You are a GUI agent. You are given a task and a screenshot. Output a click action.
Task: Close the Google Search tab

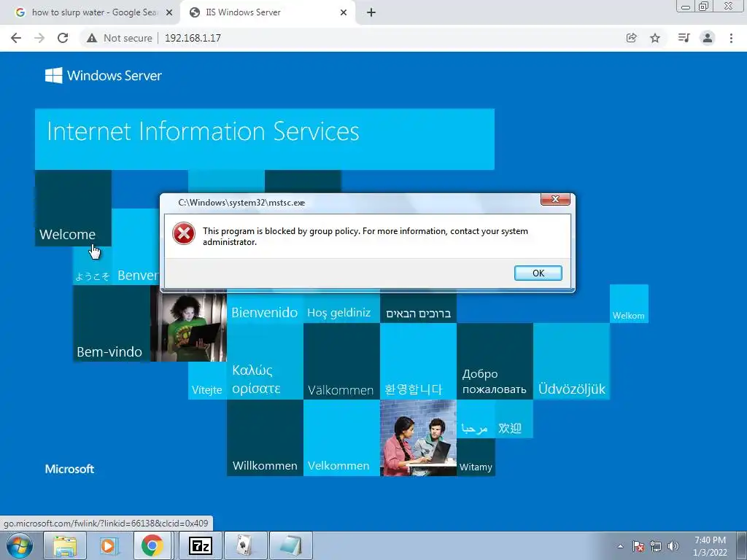pyautogui.click(x=169, y=13)
